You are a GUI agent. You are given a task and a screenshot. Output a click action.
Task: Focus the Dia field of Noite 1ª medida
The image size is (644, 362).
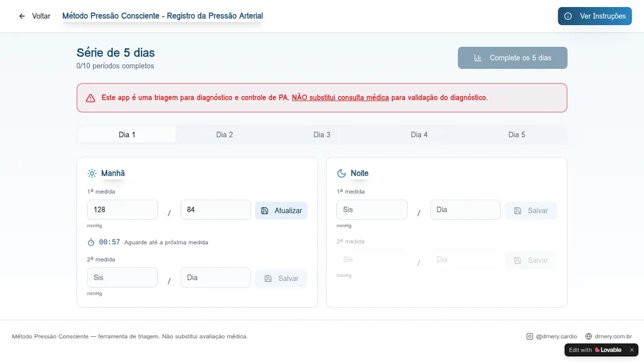pyautogui.click(x=466, y=209)
